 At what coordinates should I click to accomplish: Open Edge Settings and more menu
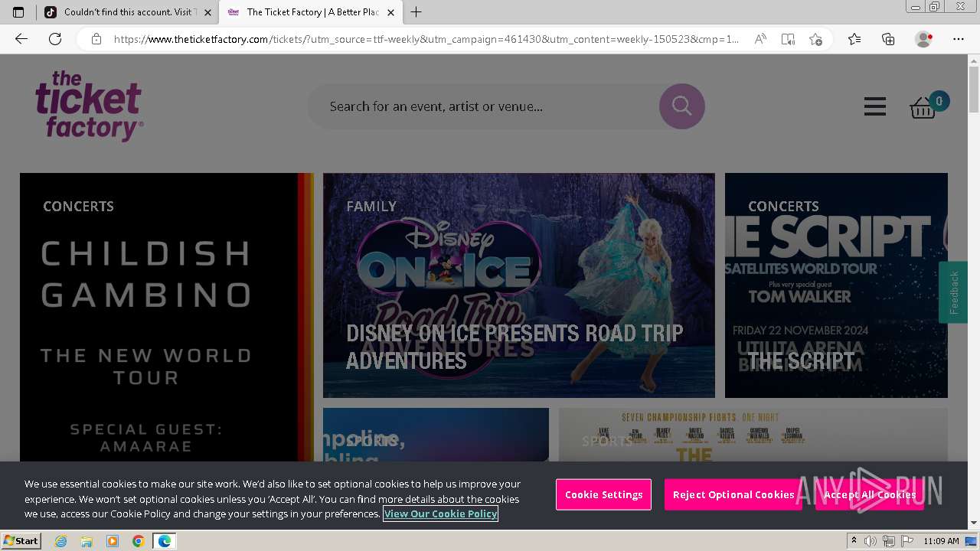coord(959,39)
